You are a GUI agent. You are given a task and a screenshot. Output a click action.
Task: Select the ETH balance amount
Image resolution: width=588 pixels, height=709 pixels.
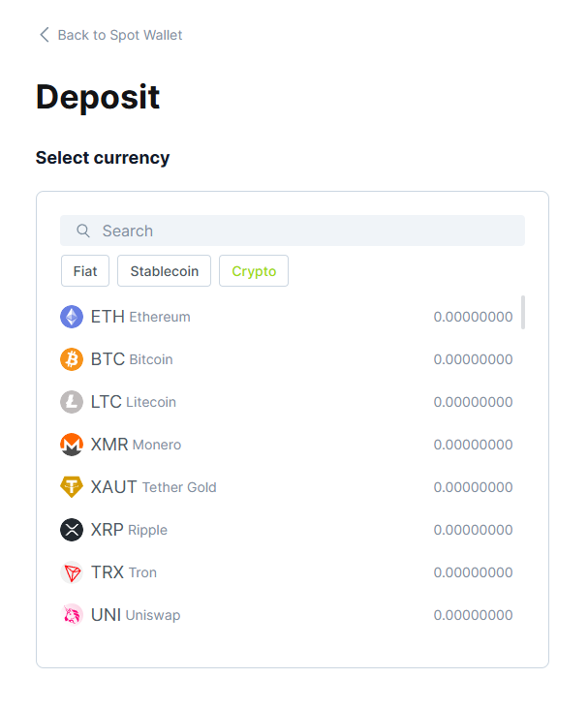click(x=473, y=317)
